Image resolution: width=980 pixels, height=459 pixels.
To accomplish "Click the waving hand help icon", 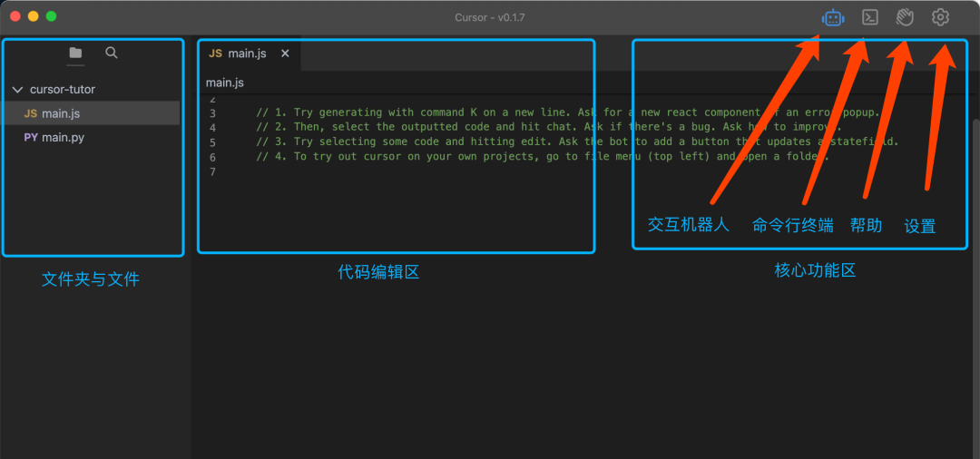I will [905, 17].
